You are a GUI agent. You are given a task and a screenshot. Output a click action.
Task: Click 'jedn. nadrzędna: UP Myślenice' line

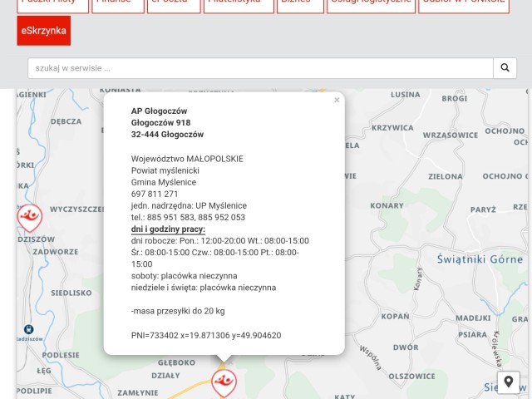(189, 205)
